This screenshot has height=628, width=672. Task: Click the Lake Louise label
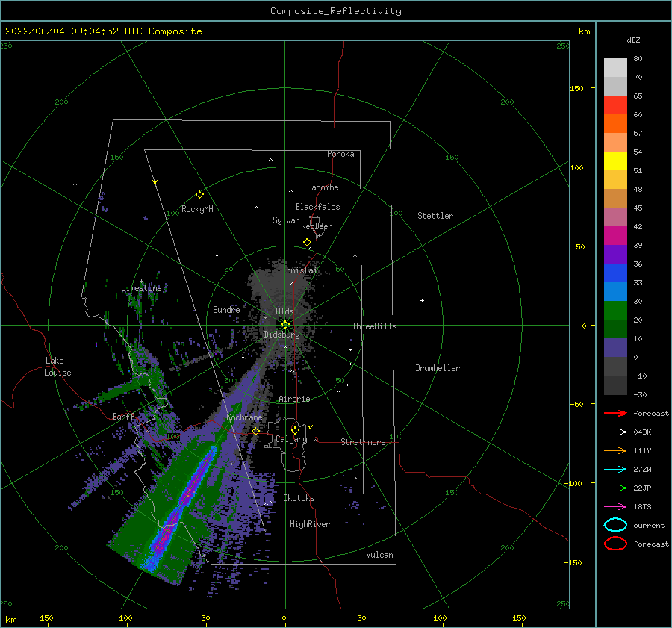[57, 367]
